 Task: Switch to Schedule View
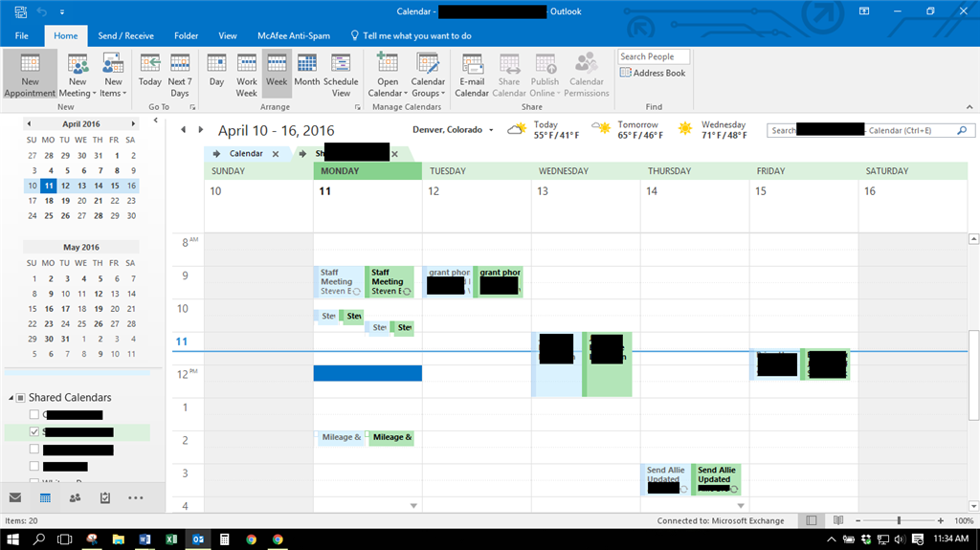tap(341, 75)
